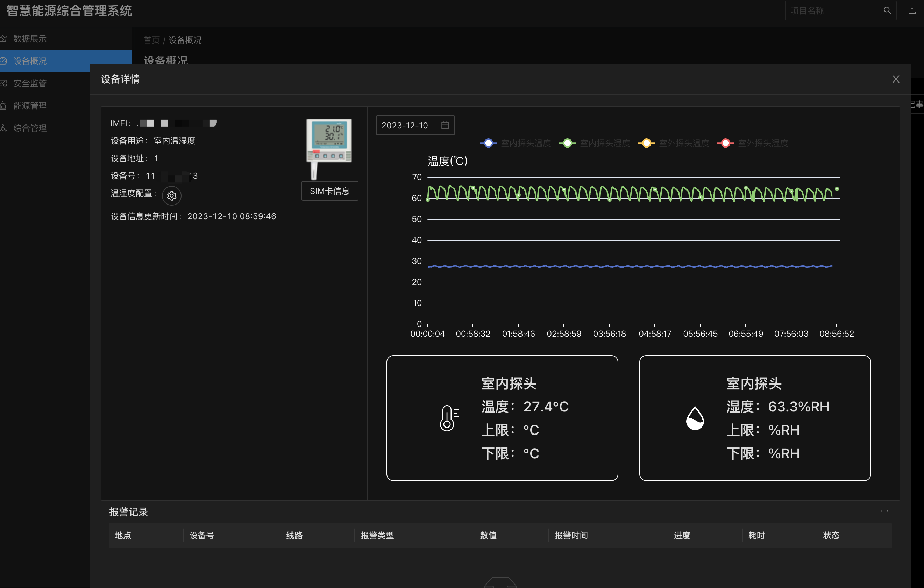The height and width of the screenshot is (588, 924).
Task: Click the 08:56:52 axis label
Action: (x=837, y=334)
